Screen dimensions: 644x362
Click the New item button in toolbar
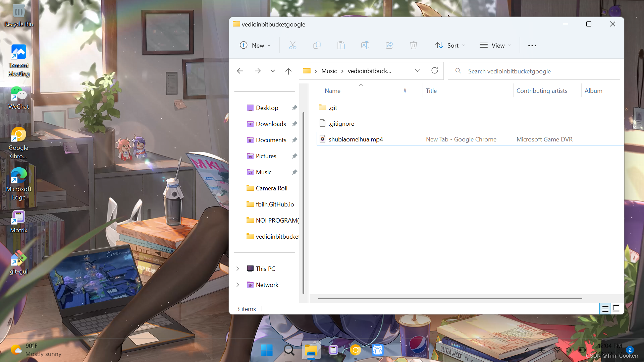[255, 45]
